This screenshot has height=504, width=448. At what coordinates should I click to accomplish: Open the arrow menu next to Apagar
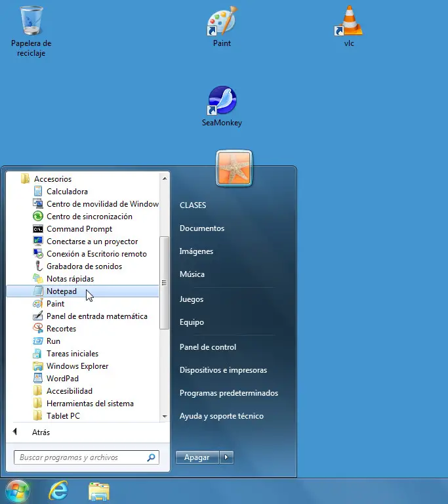click(x=226, y=457)
